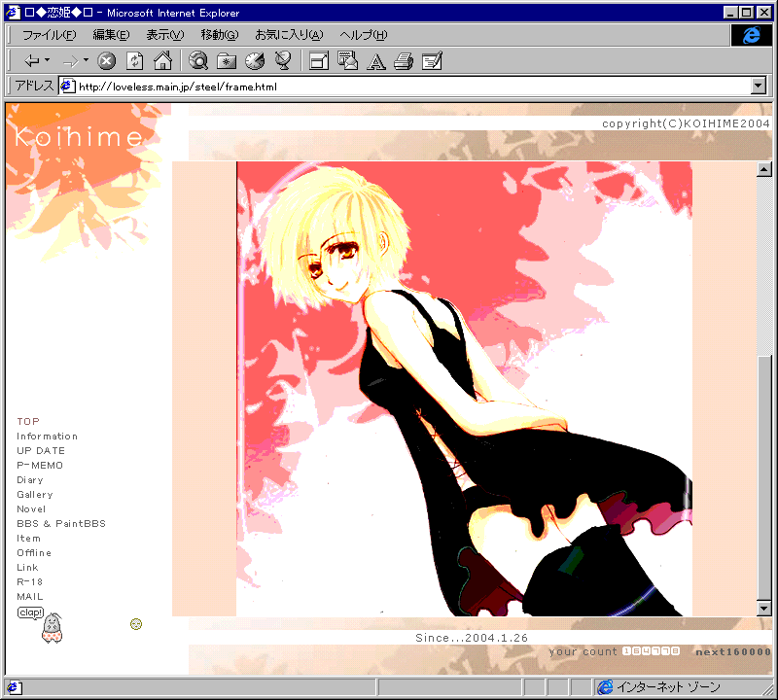Go back with the Back arrow
This screenshot has height=700, width=778.
(x=32, y=61)
